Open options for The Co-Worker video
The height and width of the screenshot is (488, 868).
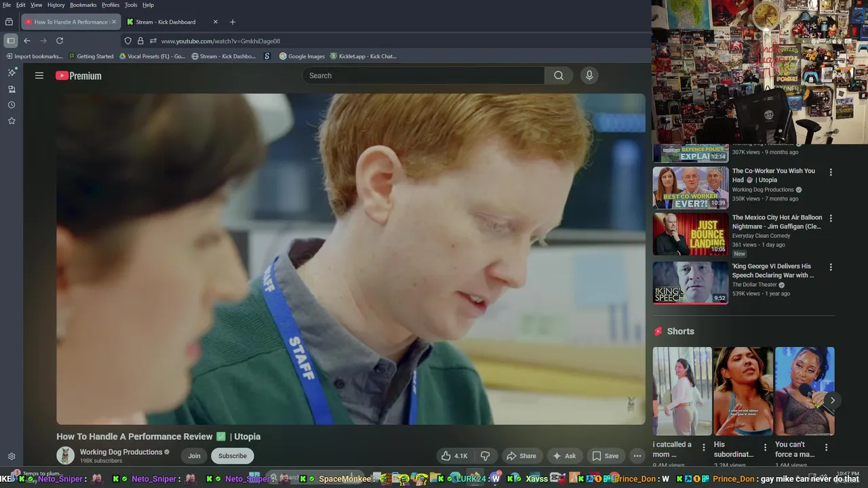click(x=831, y=172)
